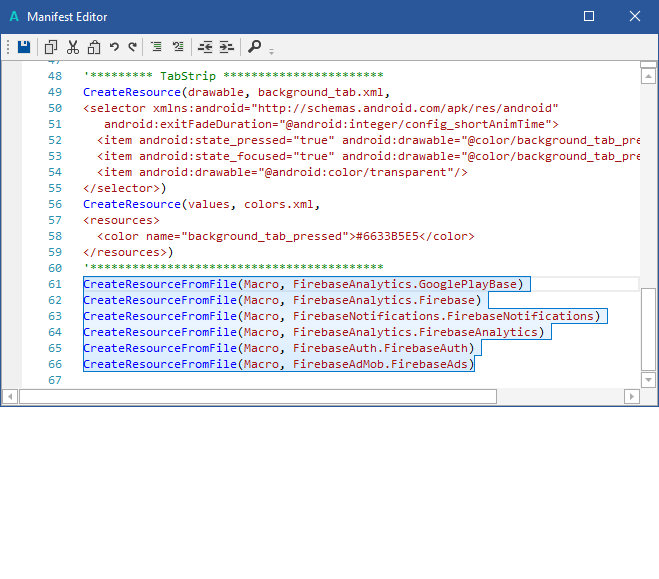
Task: Click the TabStrip comment on line 48
Action: click(x=234, y=76)
